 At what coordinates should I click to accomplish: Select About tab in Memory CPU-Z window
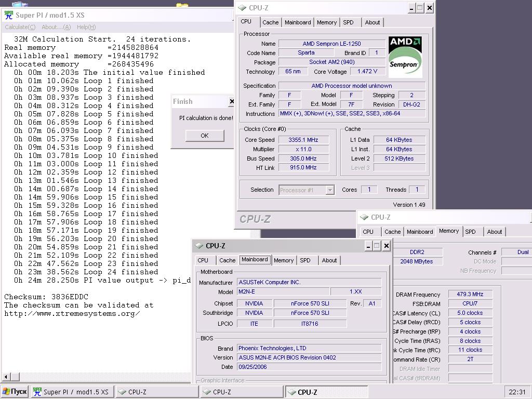495,232
